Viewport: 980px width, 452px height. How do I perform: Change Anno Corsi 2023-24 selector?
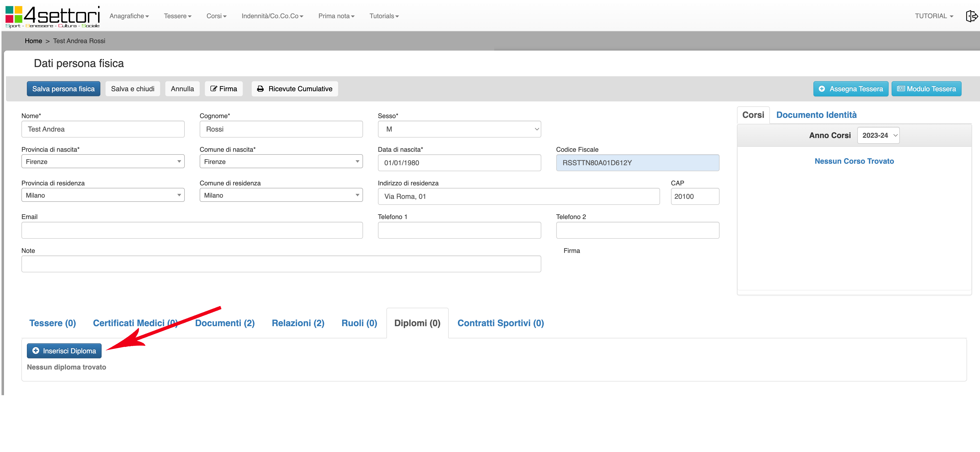[878, 135]
